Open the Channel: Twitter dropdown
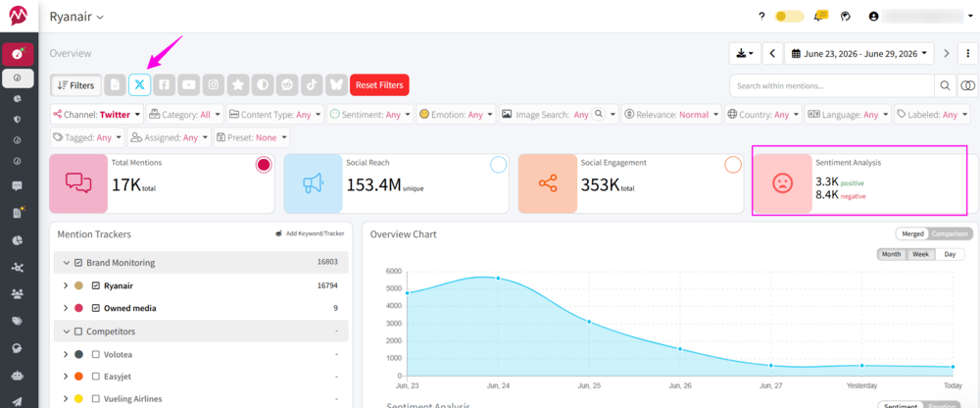Image resolution: width=980 pixels, height=408 pixels. click(x=97, y=115)
